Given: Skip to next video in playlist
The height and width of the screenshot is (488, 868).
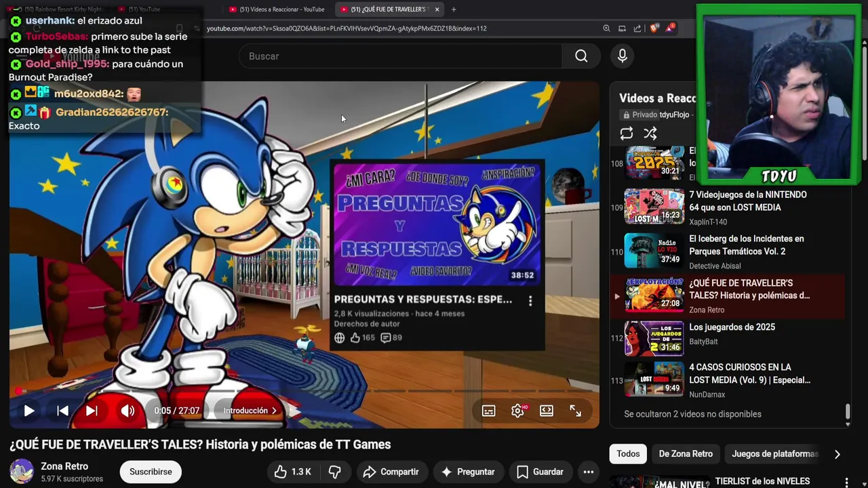Looking at the screenshot, I should point(92,411).
